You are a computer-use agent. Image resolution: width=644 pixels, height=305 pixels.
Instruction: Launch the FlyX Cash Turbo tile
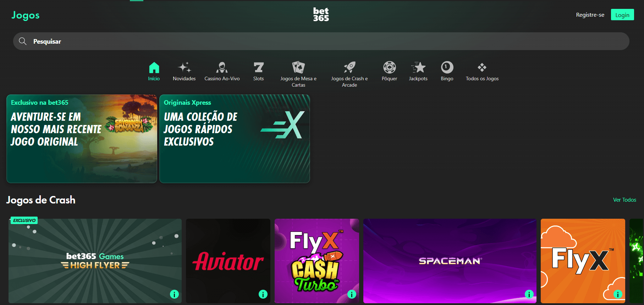317,261
